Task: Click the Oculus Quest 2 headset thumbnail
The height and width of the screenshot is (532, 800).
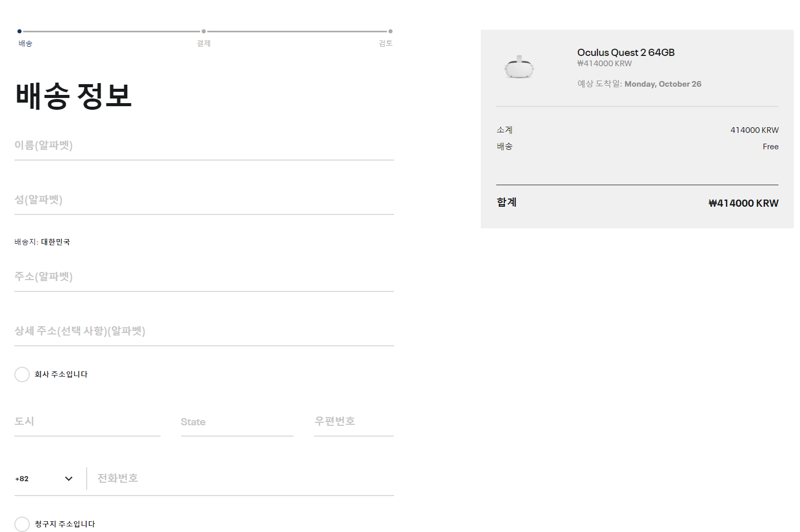Action: coord(519,67)
